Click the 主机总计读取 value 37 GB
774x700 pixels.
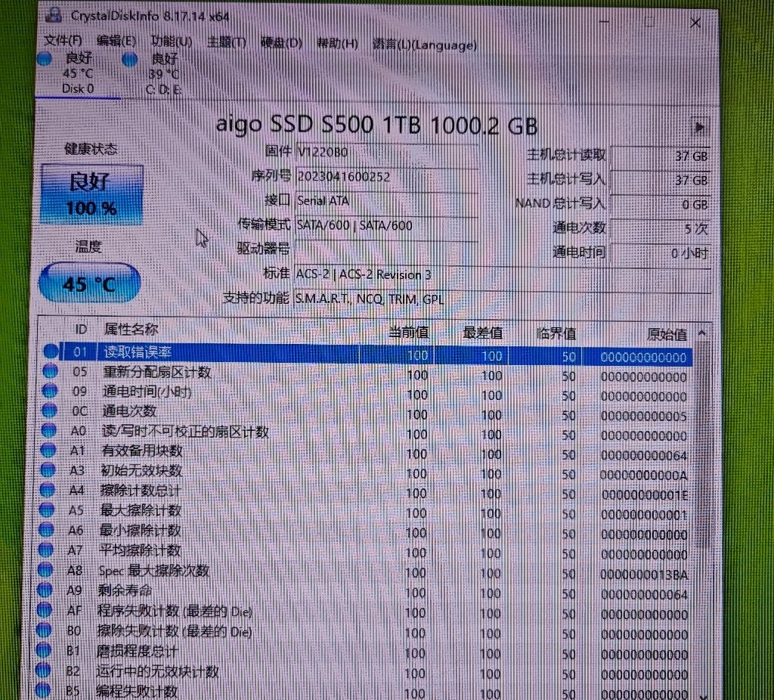tap(661, 156)
